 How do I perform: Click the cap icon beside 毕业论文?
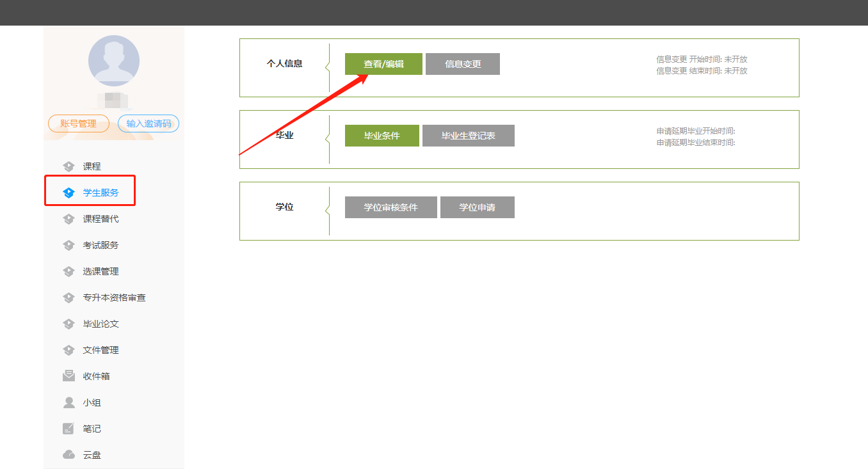(x=69, y=324)
